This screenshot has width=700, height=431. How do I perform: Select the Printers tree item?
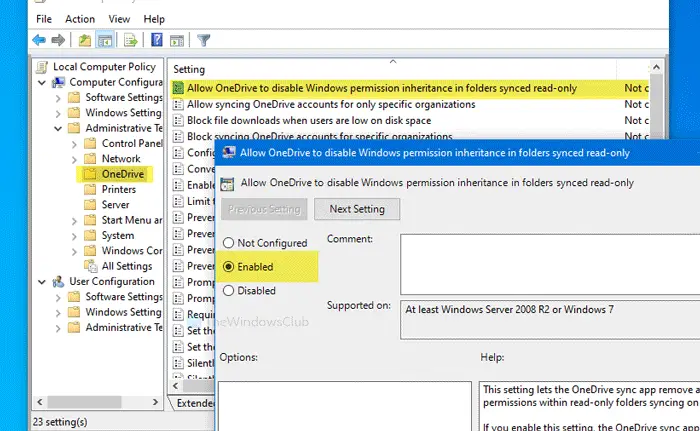[118, 189]
